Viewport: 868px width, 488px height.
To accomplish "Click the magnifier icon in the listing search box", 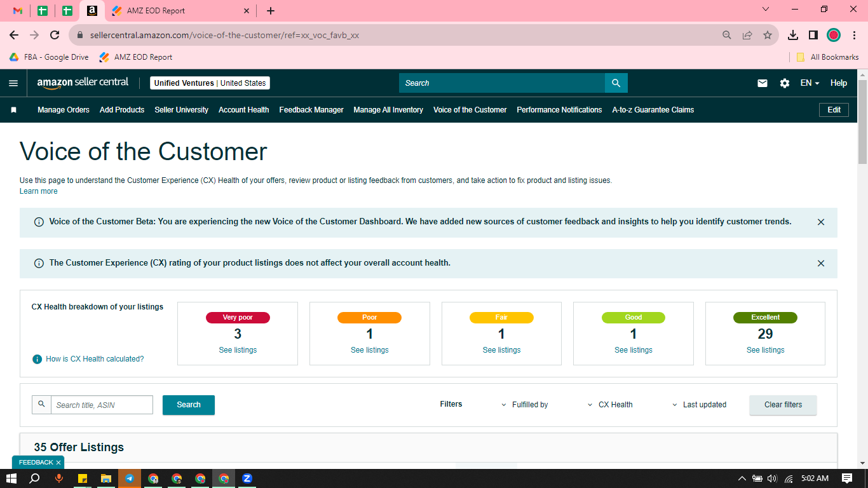I will pos(41,404).
